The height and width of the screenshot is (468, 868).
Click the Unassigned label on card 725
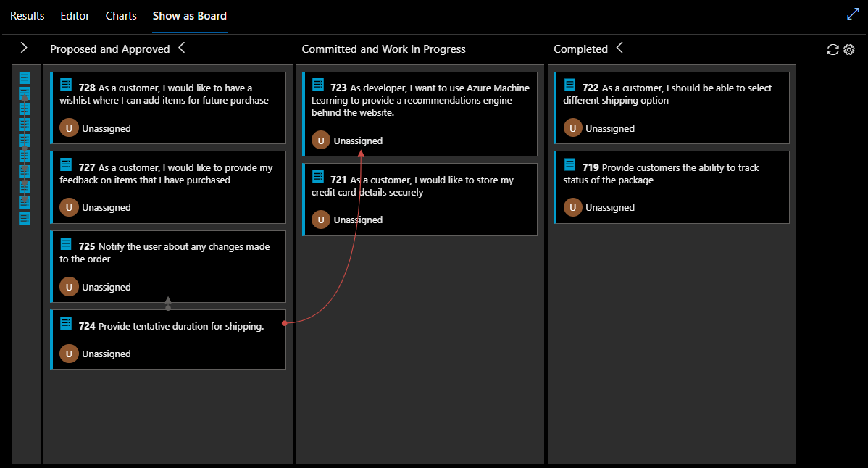point(105,286)
